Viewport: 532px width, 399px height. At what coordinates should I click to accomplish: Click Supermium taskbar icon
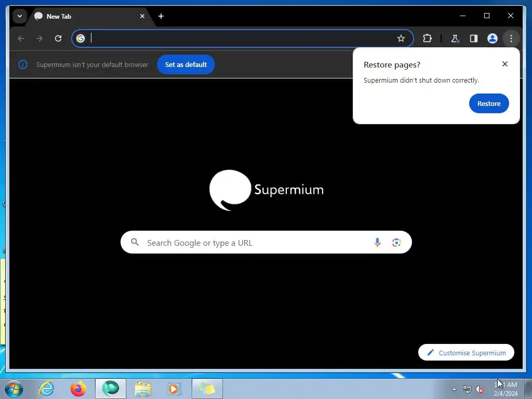click(x=111, y=389)
